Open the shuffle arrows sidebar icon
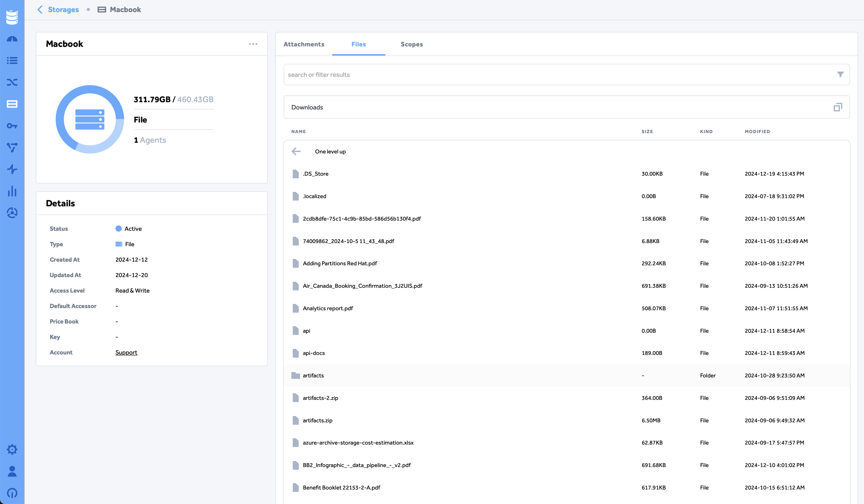This screenshot has height=504, width=864. click(12, 82)
